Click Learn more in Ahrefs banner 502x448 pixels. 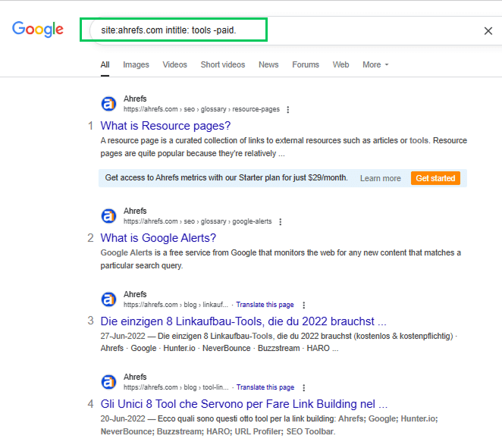pos(381,178)
